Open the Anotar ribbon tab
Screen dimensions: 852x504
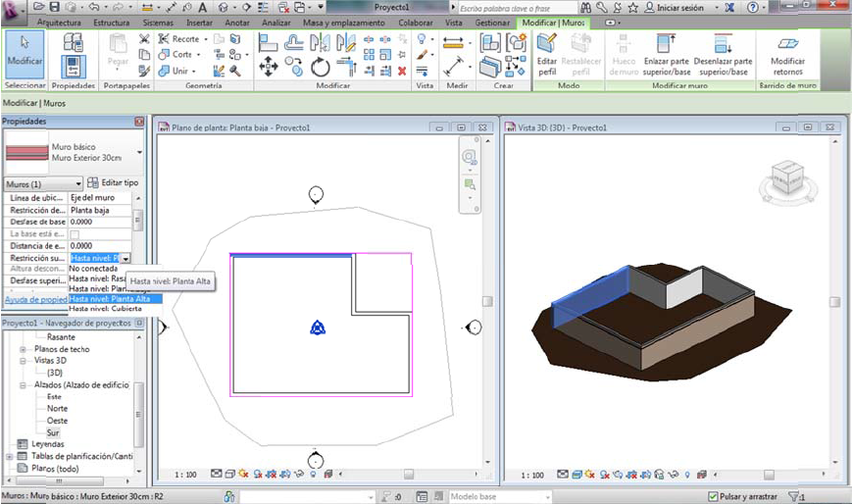(237, 23)
